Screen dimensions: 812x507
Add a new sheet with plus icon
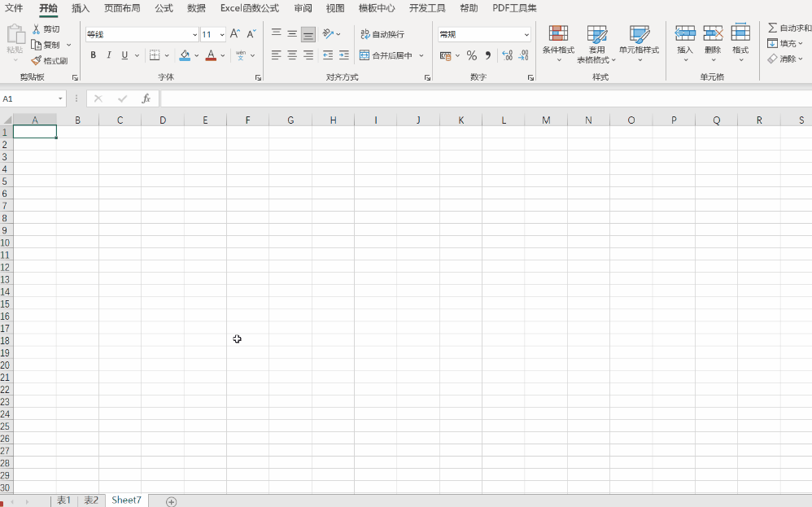point(172,501)
